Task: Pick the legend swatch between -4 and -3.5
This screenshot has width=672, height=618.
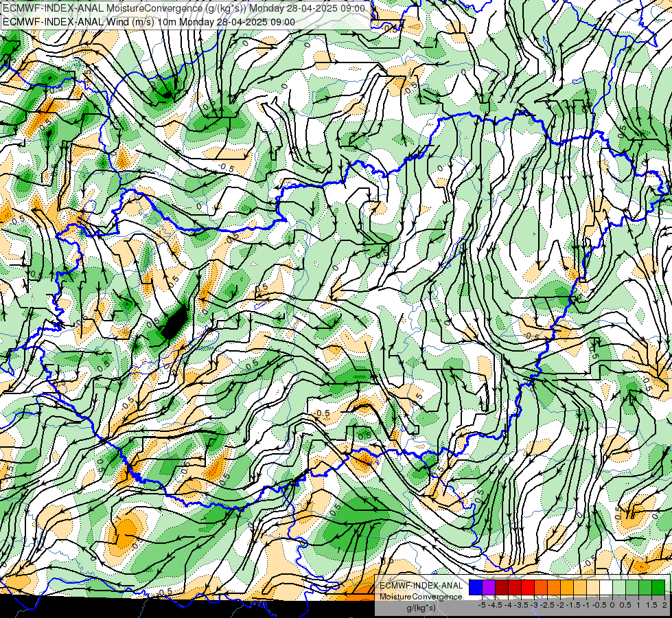Action: click(515, 587)
